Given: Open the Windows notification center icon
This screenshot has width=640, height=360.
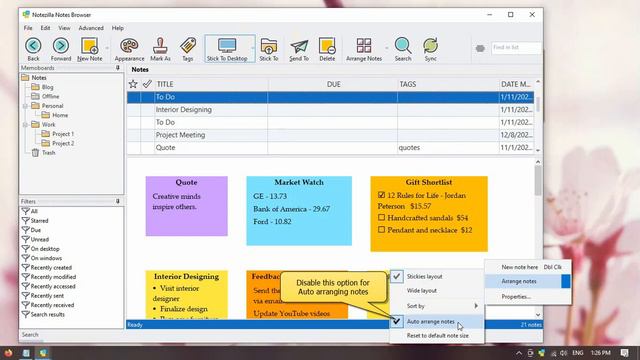Looking at the screenshot, I should coord(624,353).
